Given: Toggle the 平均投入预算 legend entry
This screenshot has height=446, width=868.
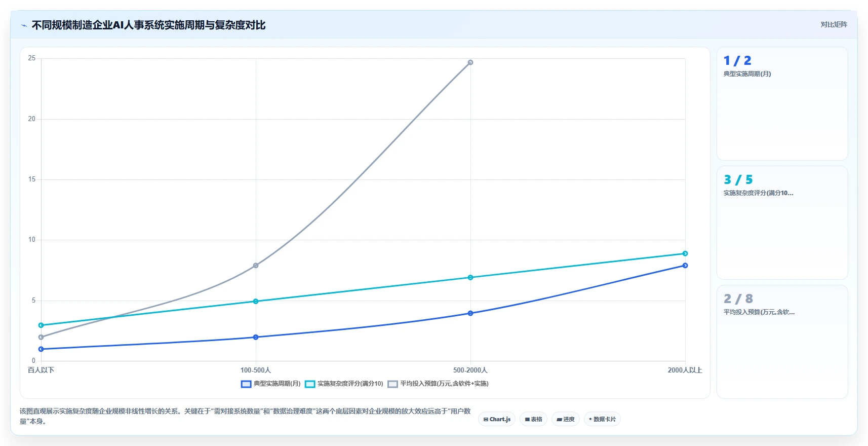Looking at the screenshot, I should click(x=438, y=384).
